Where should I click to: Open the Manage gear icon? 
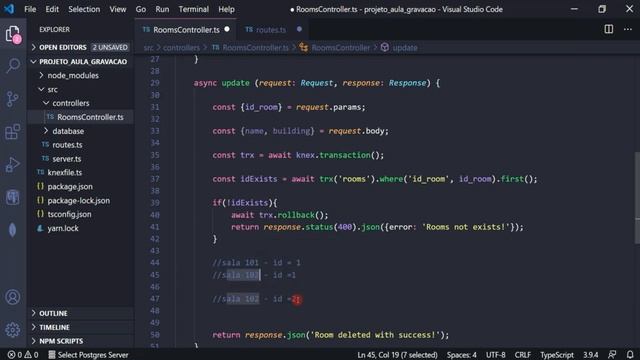tap(13, 329)
